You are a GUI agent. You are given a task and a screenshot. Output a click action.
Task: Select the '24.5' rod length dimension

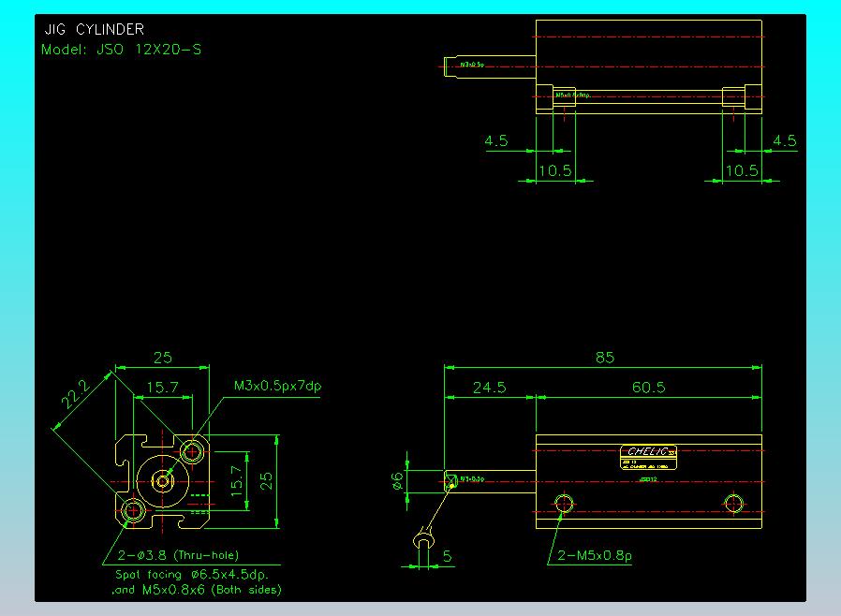pyautogui.click(x=489, y=387)
